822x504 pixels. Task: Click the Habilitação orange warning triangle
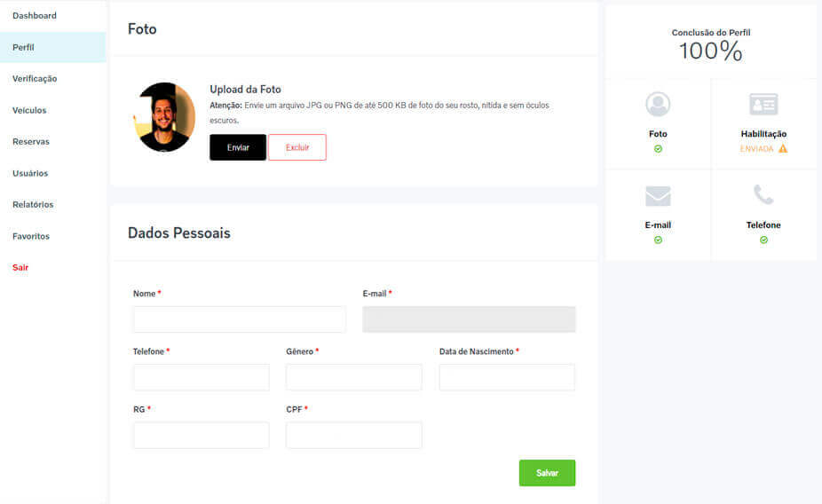(x=783, y=148)
